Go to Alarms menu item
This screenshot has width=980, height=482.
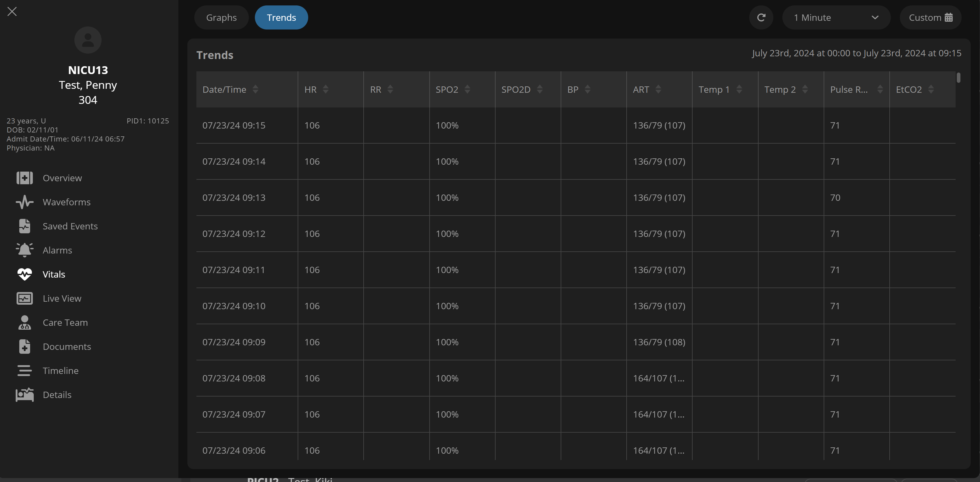point(58,250)
